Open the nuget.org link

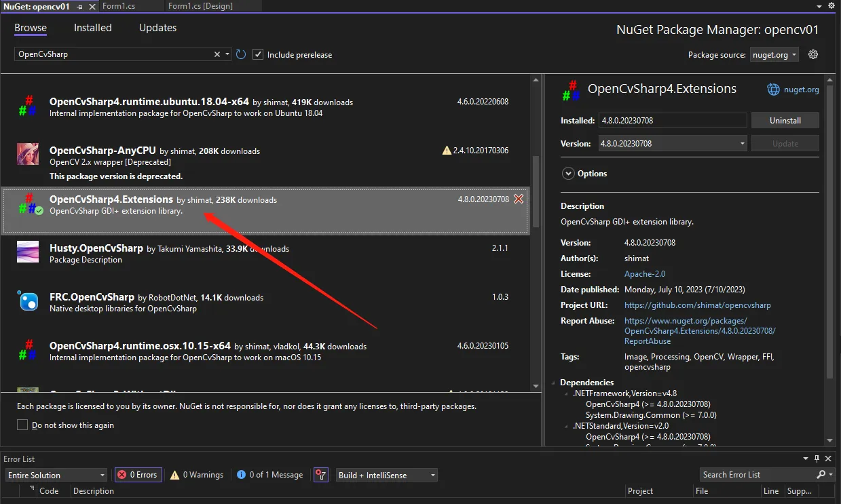(801, 90)
